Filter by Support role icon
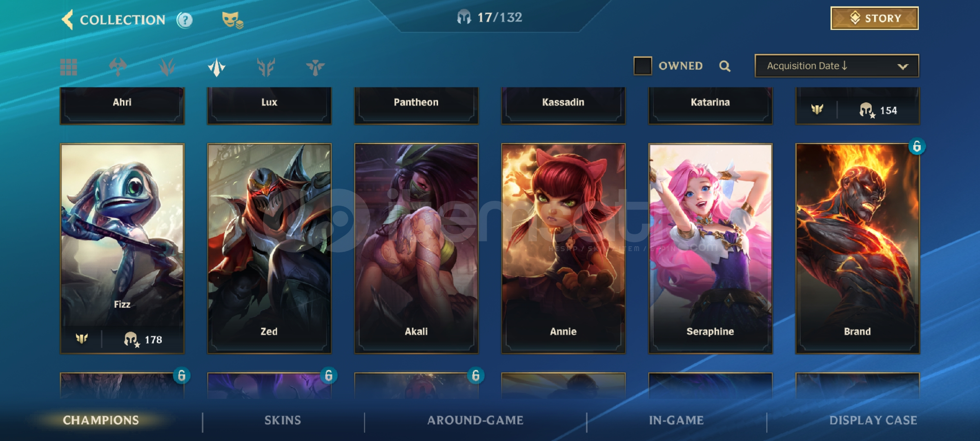Viewport: 980px width, 441px height. (x=315, y=67)
